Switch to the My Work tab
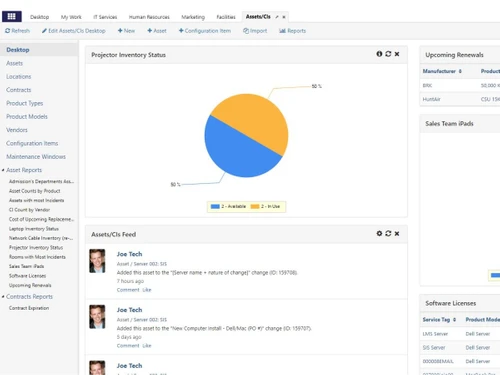The width and height of the screenshot is (500, 375). click(71, 17)
